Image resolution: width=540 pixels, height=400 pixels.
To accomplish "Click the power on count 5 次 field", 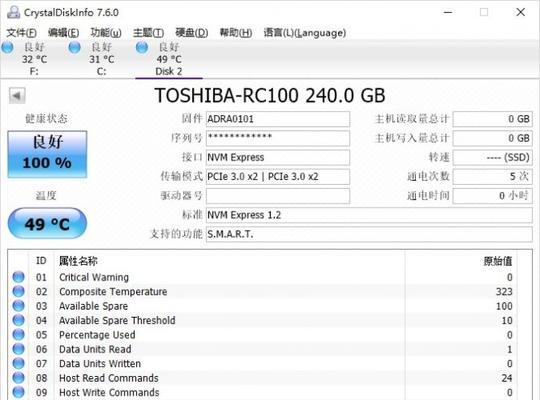I will point(492,177).
